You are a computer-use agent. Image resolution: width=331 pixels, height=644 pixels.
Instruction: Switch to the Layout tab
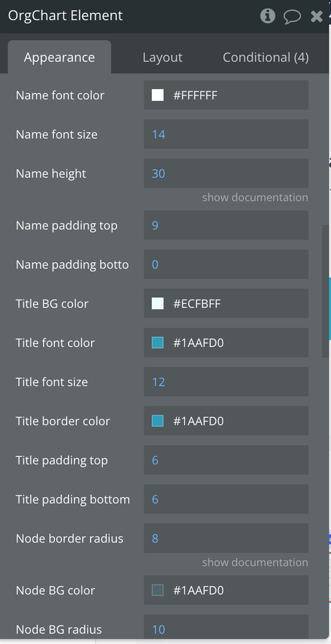pyautogui.click(x=162, y=57)
